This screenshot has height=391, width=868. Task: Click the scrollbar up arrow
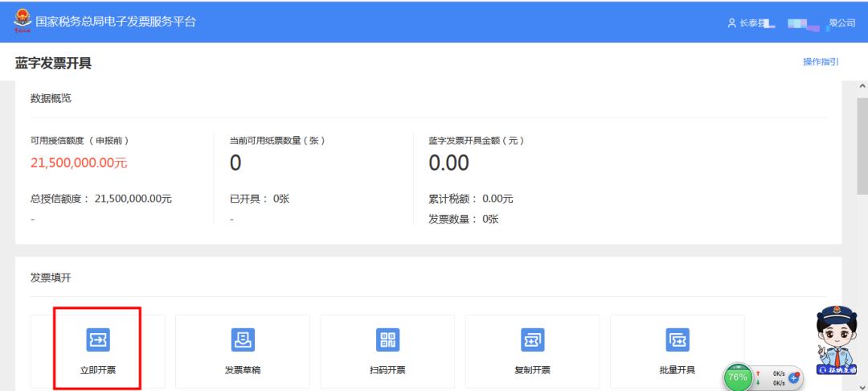point(862,86)
